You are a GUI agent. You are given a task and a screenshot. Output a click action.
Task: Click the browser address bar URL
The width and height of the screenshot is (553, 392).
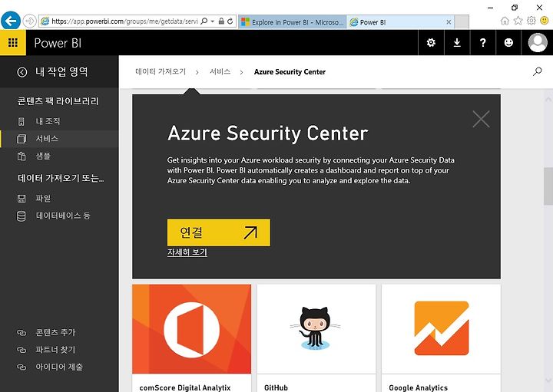[x=124, y=21]
